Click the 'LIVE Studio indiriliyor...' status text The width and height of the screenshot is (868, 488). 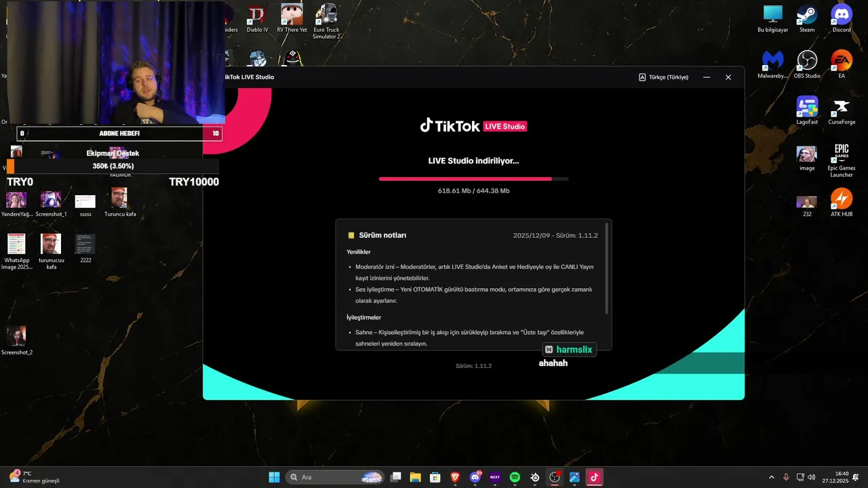(x=473, y=161)
